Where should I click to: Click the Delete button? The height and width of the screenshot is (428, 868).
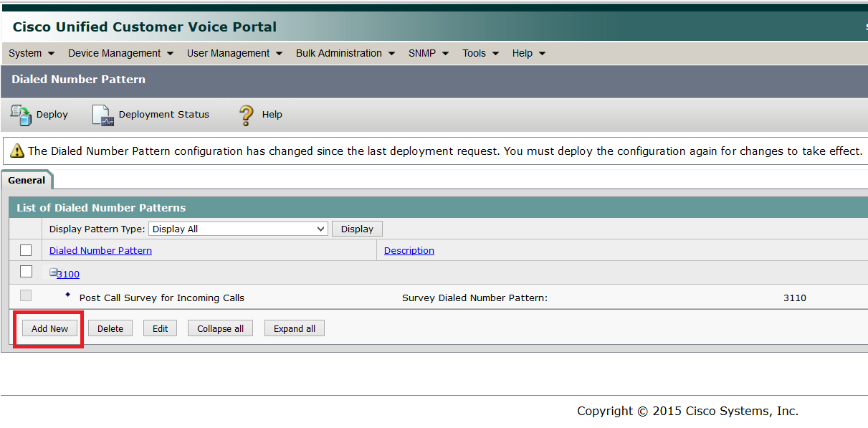click(110, 328)
